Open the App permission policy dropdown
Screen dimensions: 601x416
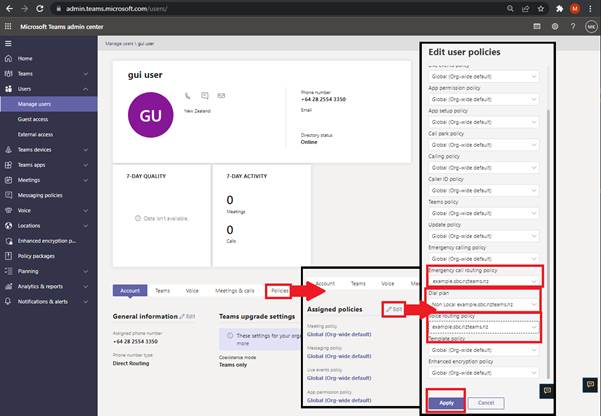pos(483,100)
